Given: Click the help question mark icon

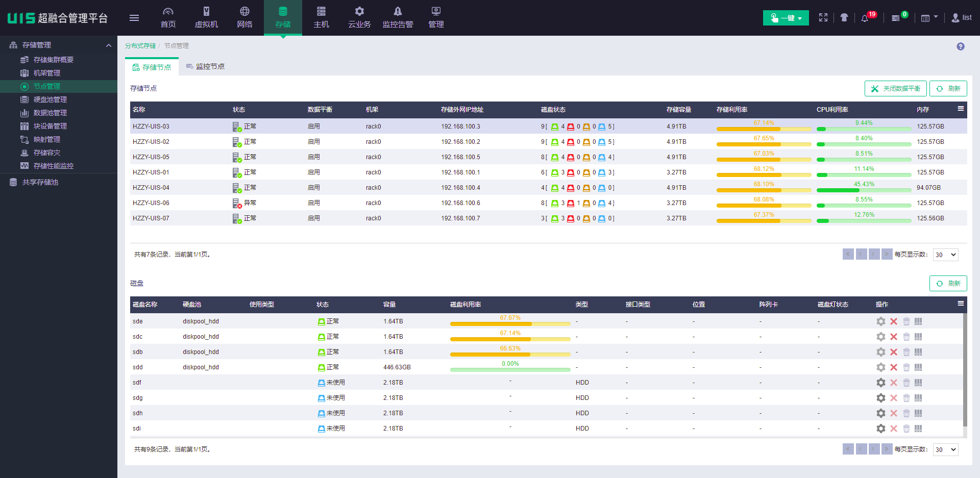Looking at the screenshot, I should pos(960,46).
